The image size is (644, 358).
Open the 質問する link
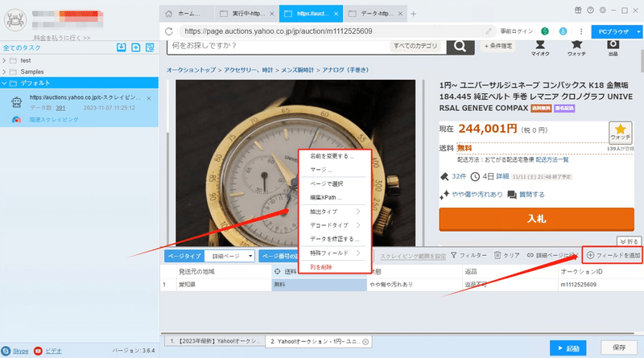532,195
